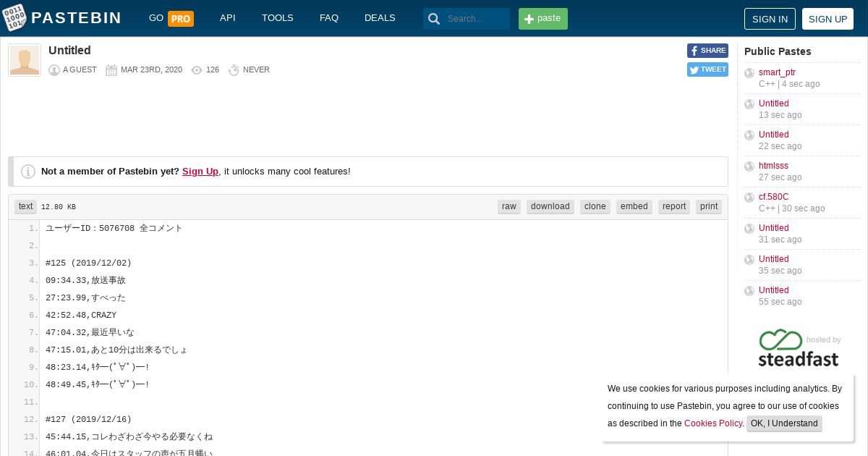Image resolution: width=868 pixels, height=456 pixels.
Task: Click the globe icon beside the 13 sec ago paste
Action: tap(749, 104)
